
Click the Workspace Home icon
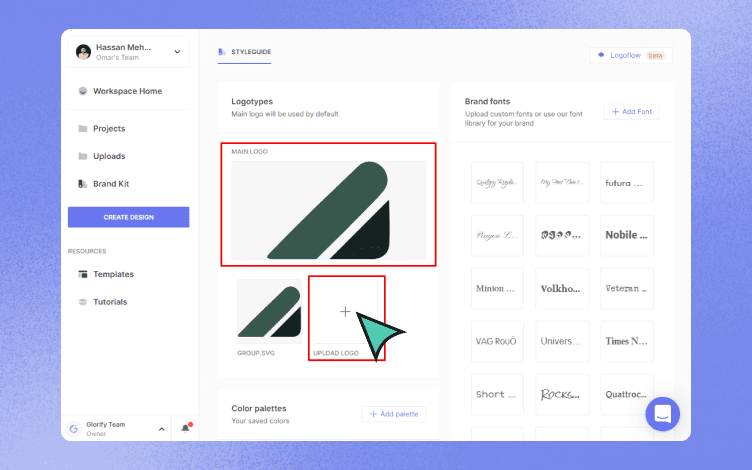tap(82, 91)
